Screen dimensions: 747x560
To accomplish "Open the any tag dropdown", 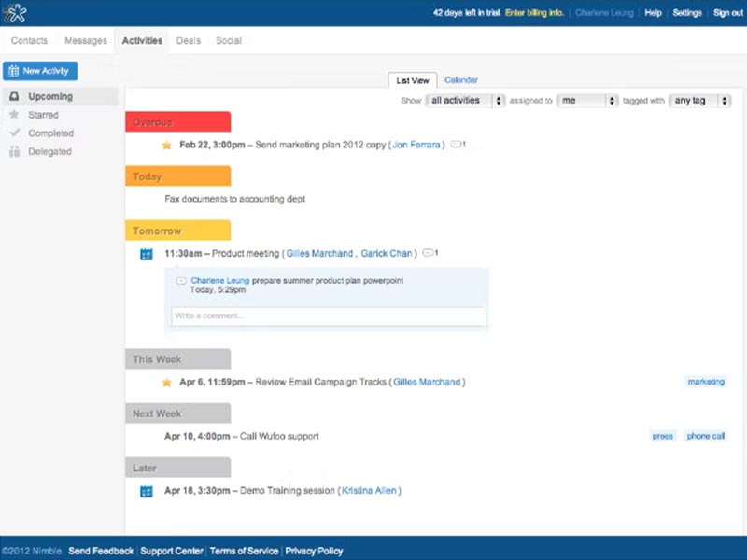I will pos(699,101).
